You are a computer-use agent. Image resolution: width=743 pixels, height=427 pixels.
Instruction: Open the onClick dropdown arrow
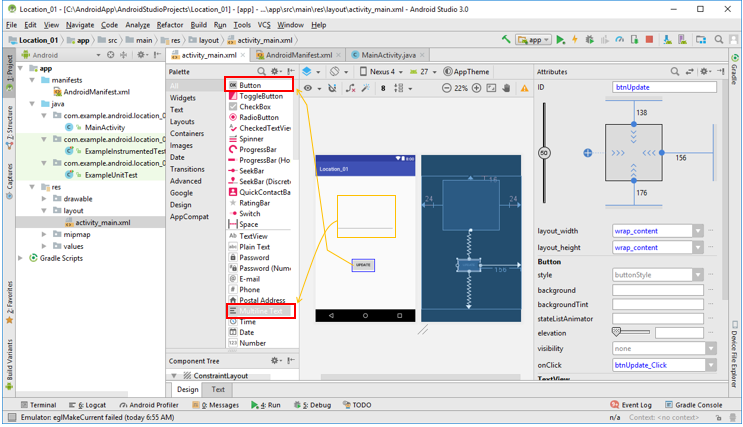click(x=711, y=365)
